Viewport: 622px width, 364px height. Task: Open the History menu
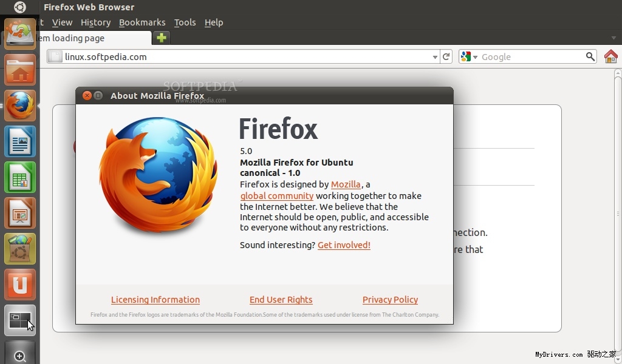[95, 22]
